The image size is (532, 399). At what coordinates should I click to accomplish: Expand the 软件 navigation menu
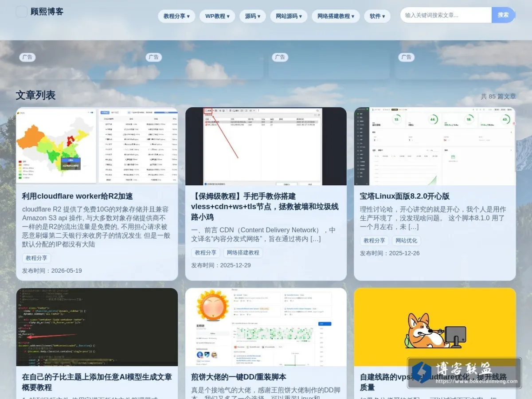377,16
